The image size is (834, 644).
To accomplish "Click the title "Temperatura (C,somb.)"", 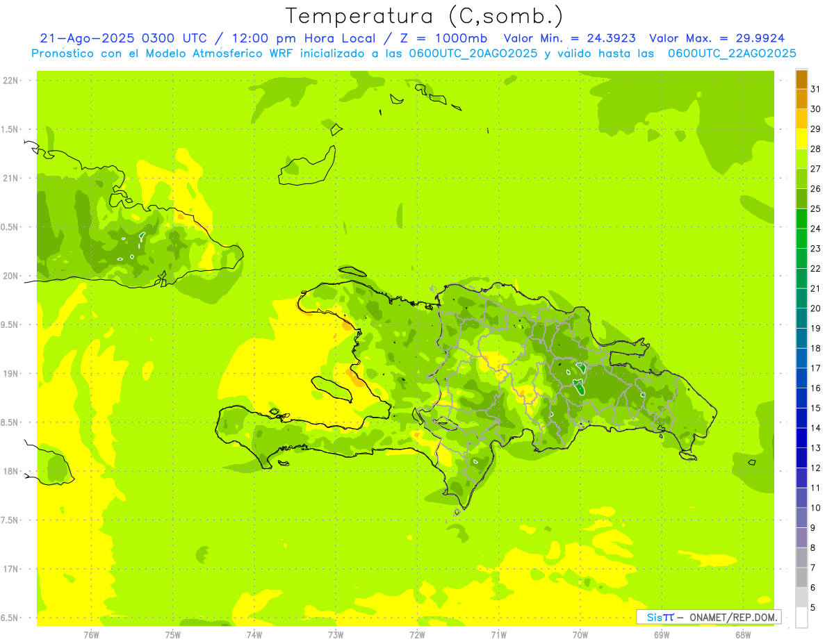I will (x=424, y=16).
